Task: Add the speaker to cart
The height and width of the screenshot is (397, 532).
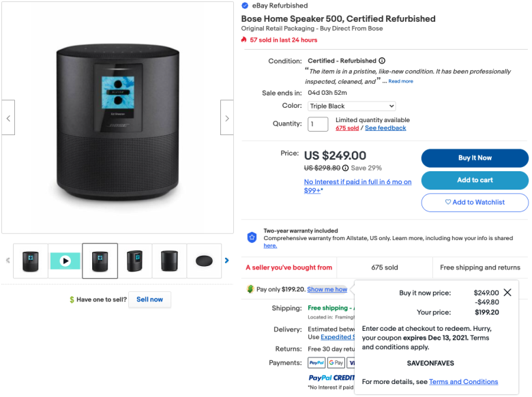Action: pyautogui.click(x=475, y=180)
